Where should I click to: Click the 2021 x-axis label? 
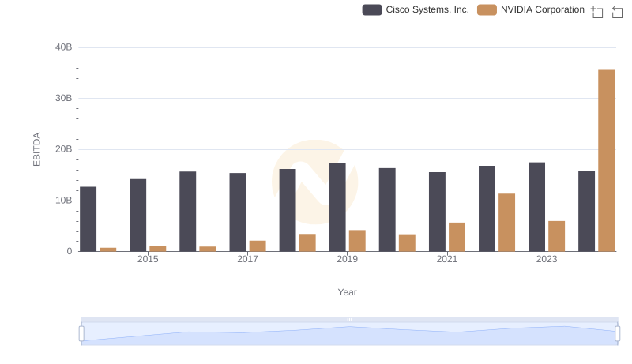point(447,259)
